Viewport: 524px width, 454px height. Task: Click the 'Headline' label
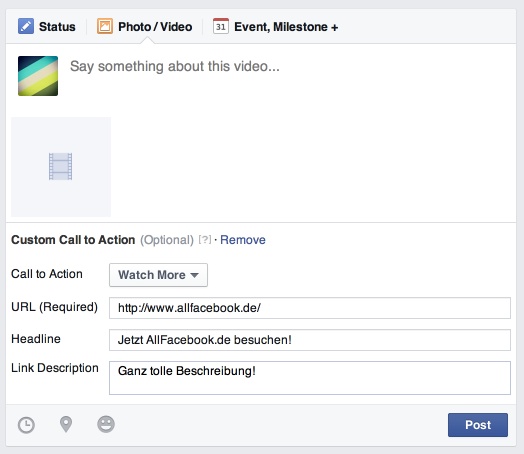pyautogui.click(x=36, y=339)
